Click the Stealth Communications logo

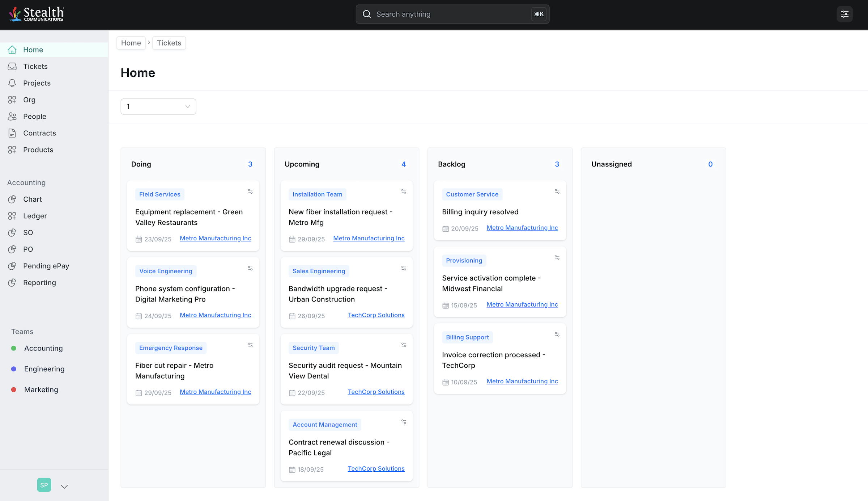click(x=36, y=14)
